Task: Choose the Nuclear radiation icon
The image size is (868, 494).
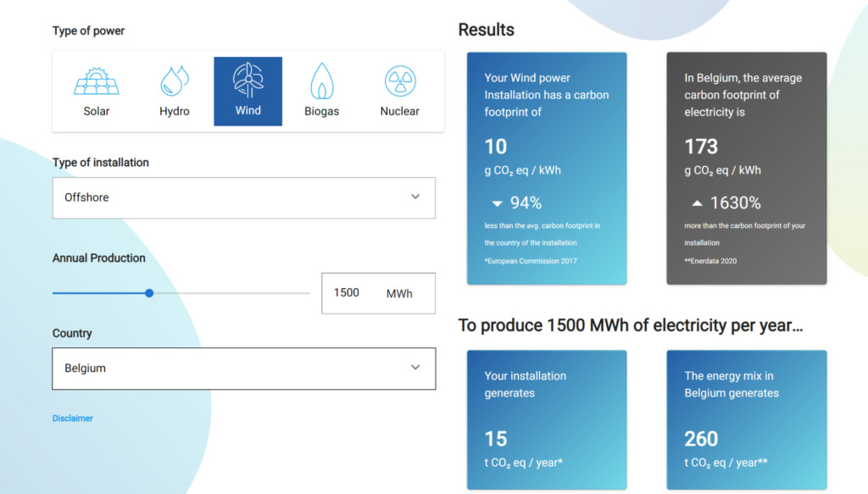Action: point(400,81)
